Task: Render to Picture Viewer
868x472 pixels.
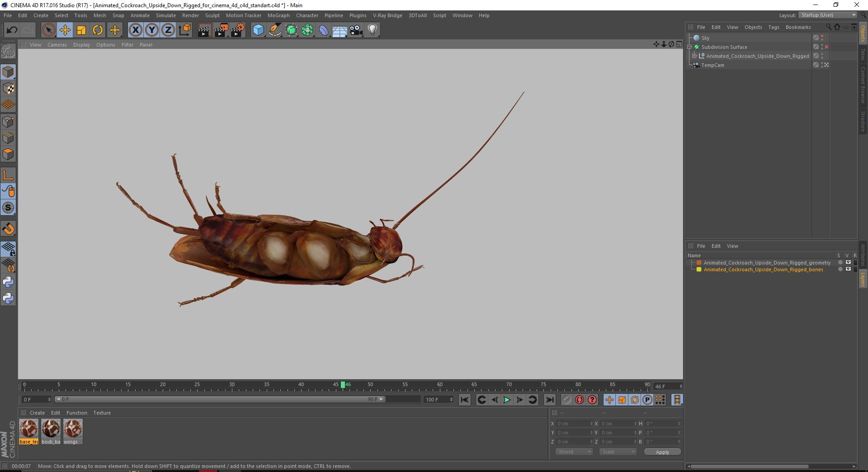Action: pos(221,30)
